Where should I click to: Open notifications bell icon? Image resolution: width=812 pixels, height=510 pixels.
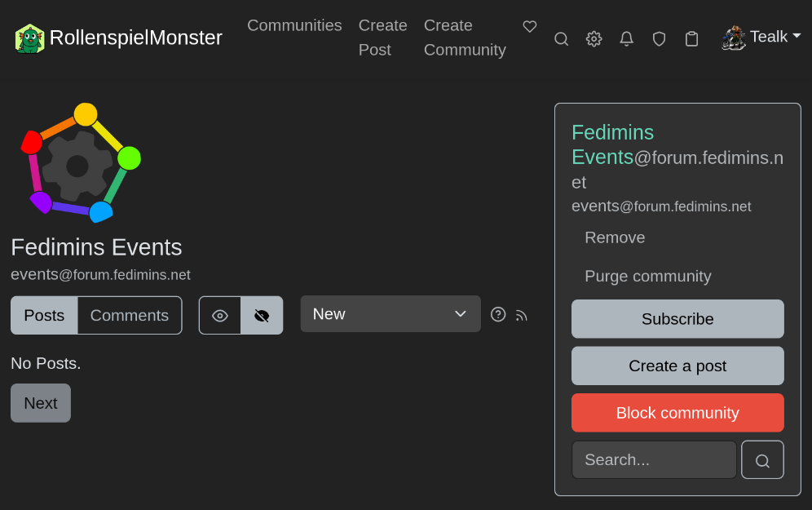click(x=626, y=38)
